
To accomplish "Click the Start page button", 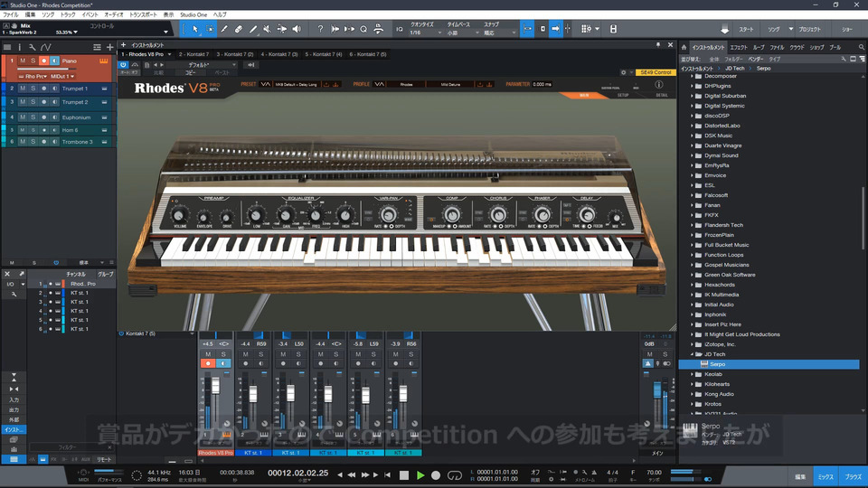I will (x=746, y=29).
